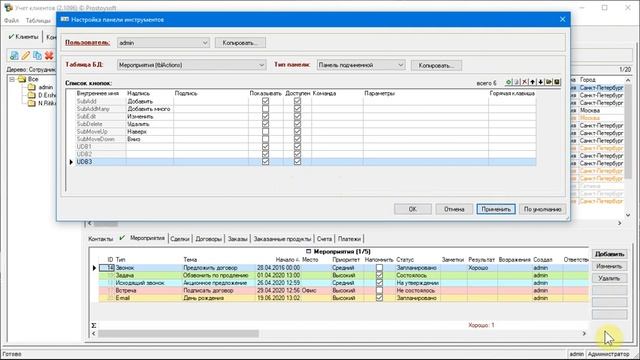Click the application icon in the main title bar
Viewport: 640px width, 360px height.
coord(8,8)
